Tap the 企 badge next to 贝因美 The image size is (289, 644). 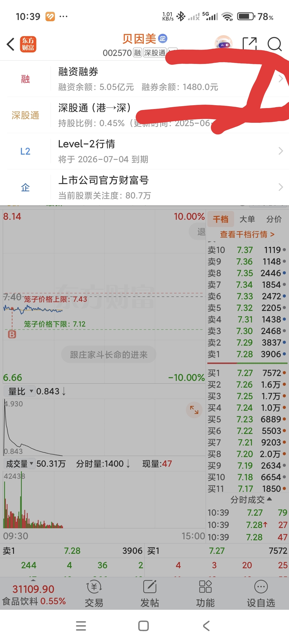pos(163,39)
